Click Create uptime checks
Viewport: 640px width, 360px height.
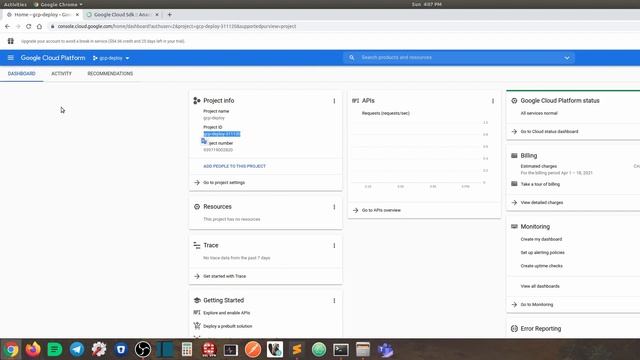pyautogui.click(x=541, y=266)
